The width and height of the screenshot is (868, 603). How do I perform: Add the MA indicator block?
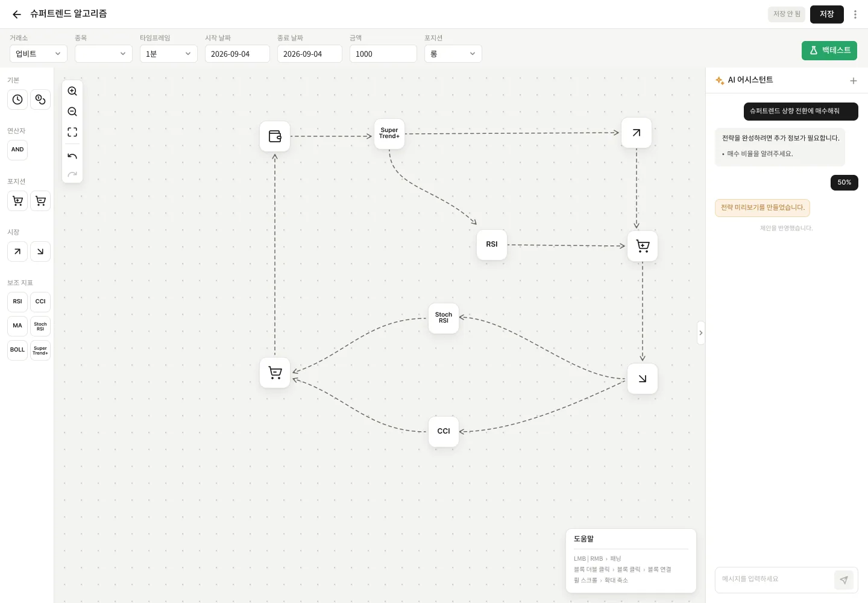17,326
